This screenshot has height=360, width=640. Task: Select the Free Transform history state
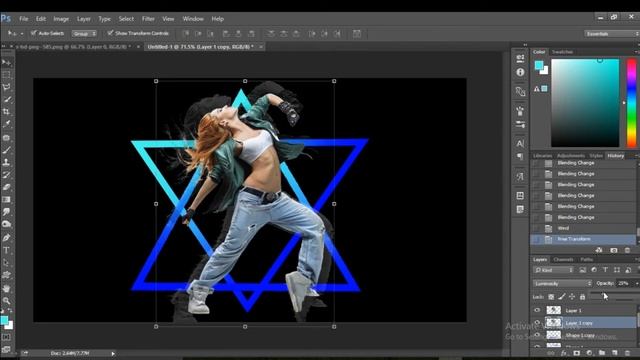pyautogui.click(x=583, y=239)
